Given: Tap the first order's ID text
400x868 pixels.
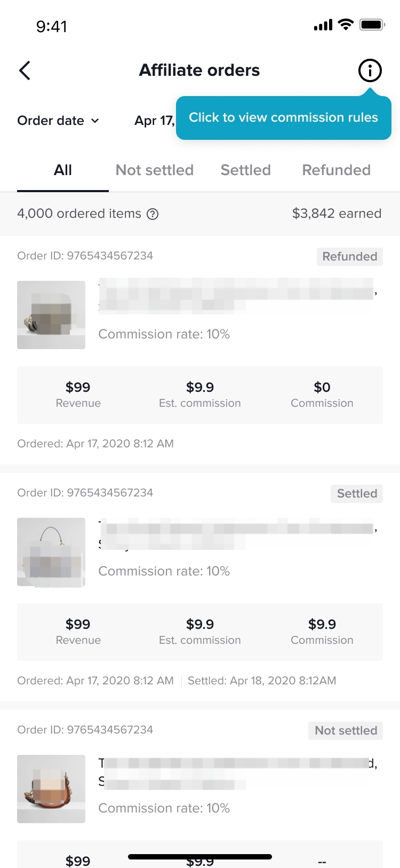Looking at the screenshot, I should (85, 256).
